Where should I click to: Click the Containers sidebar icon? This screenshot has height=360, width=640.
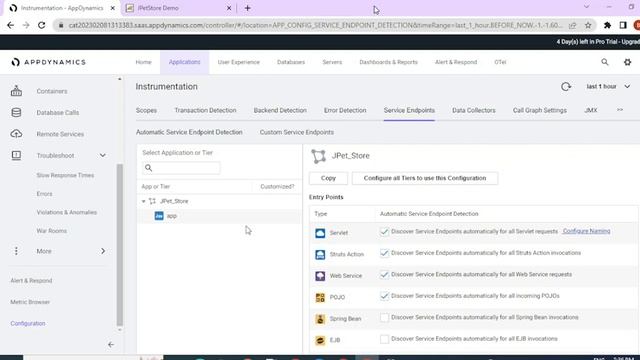[x=16, y=91]
